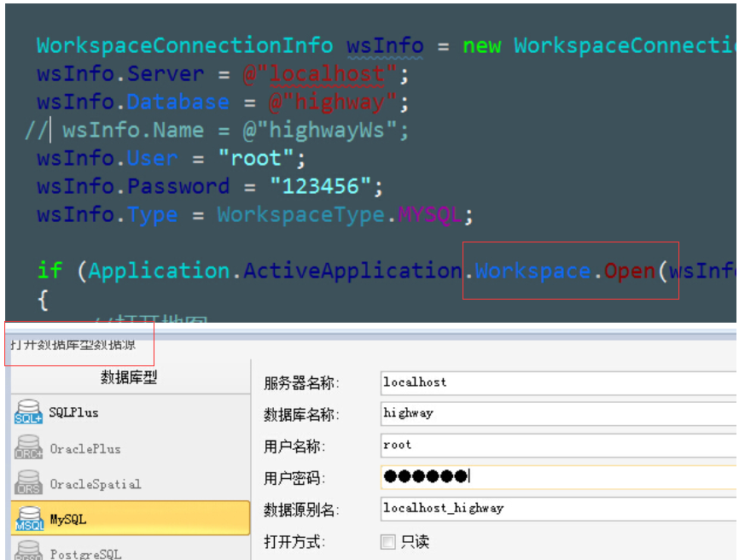Click the MySQL database icon
The image size is (739, 560).
click(28, 519)
